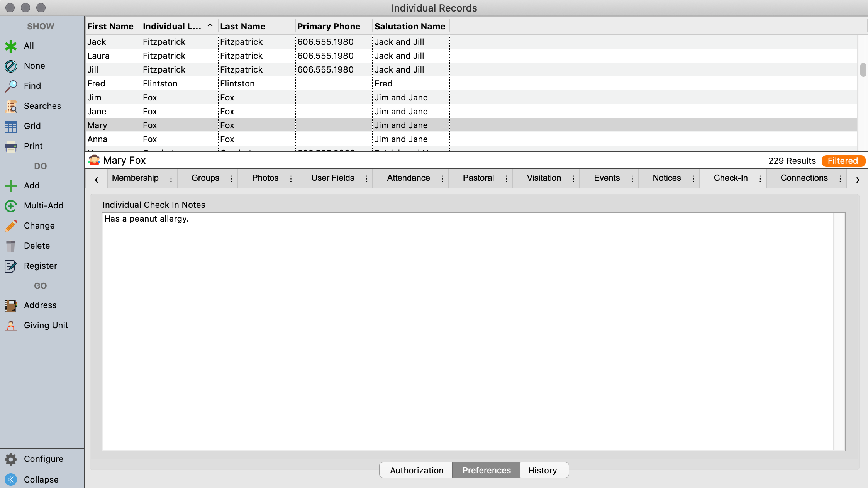
Task: Open the Register icon
Action: click(x=11, y=266)
